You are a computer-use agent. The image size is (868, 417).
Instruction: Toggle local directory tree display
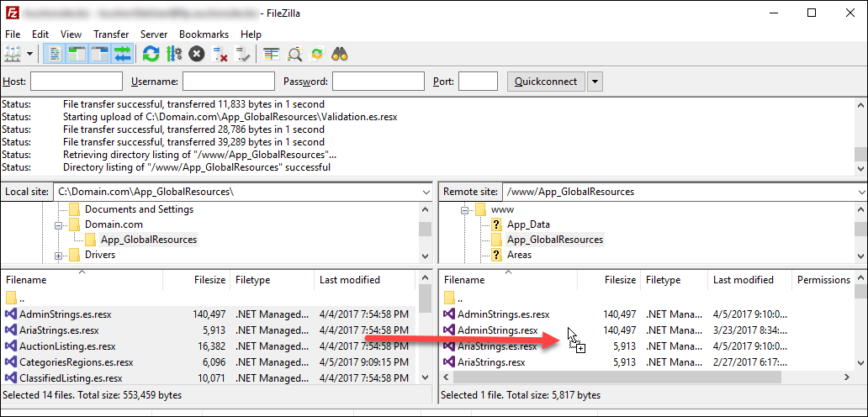[76, 54]
